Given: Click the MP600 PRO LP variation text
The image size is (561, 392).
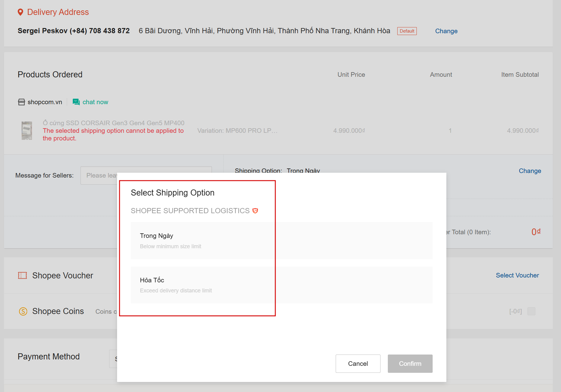Looking at the screenshot, I should [237, 131].
